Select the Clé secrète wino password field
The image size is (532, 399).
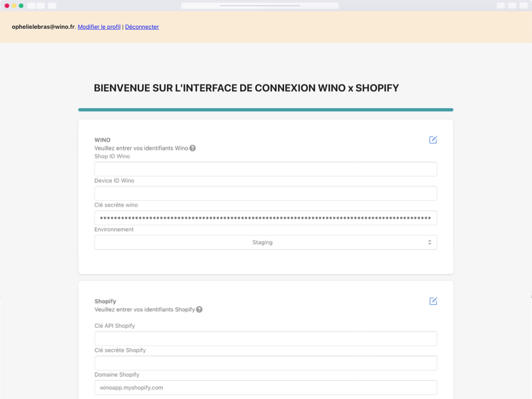click(x=265, y=218)
